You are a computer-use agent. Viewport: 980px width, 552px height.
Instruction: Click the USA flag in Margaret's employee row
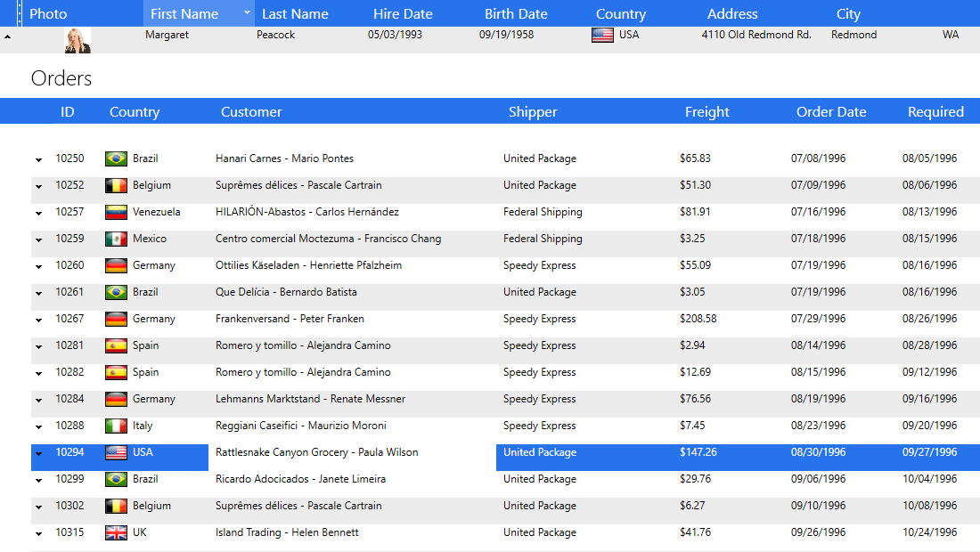pos(602,36)
